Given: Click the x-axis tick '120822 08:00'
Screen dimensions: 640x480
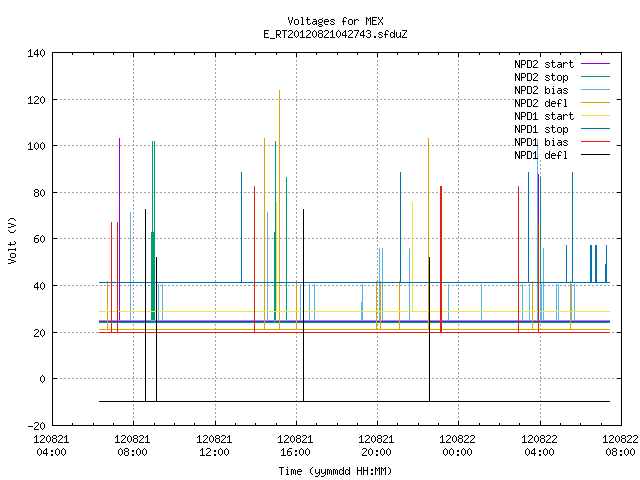Looking at the screenshot, I should pyautogui.click(x=620, y=446).
